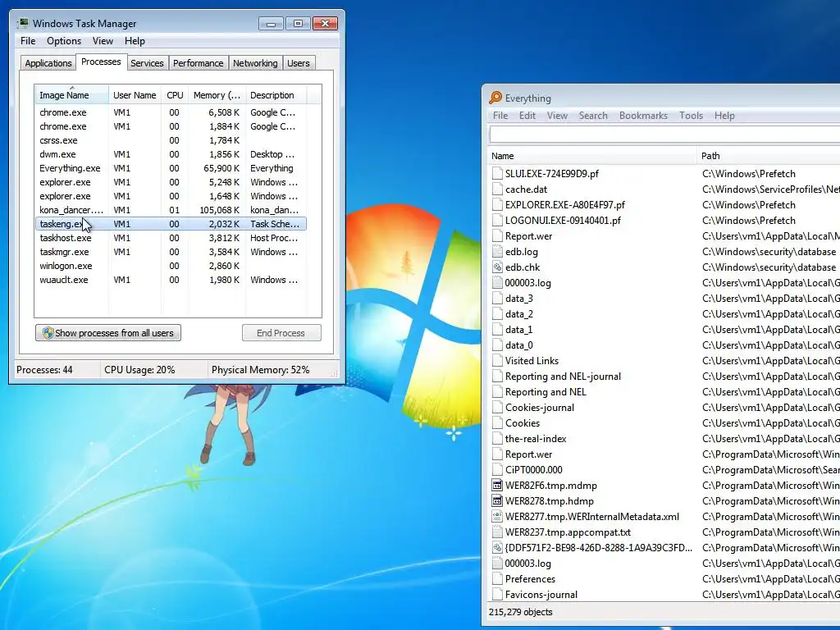840x630 pixels.
Task: Select the kona_dancer process row
Action: tap(171, 210)
